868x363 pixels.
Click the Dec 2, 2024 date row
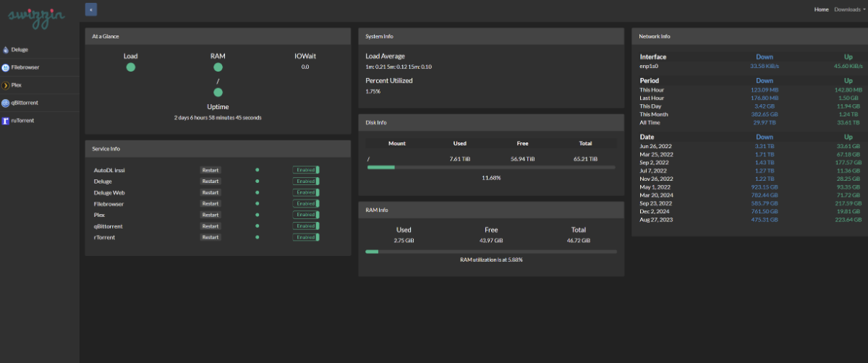coord(751,211)
